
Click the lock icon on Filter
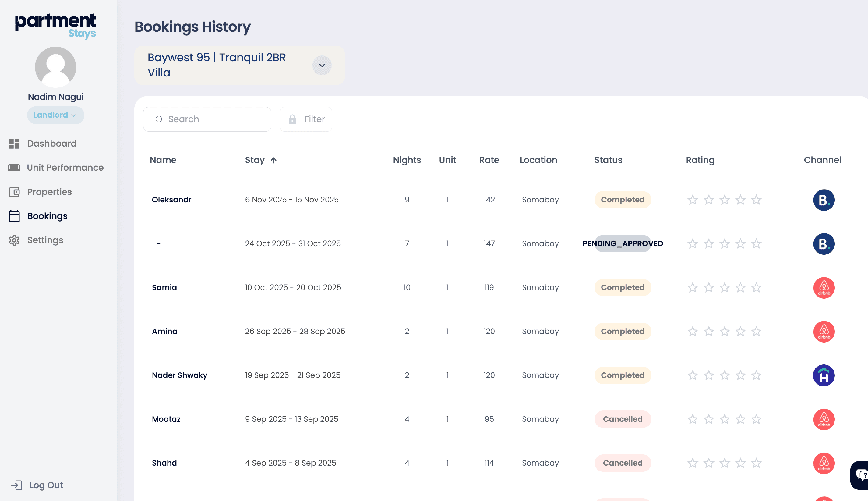292,119
